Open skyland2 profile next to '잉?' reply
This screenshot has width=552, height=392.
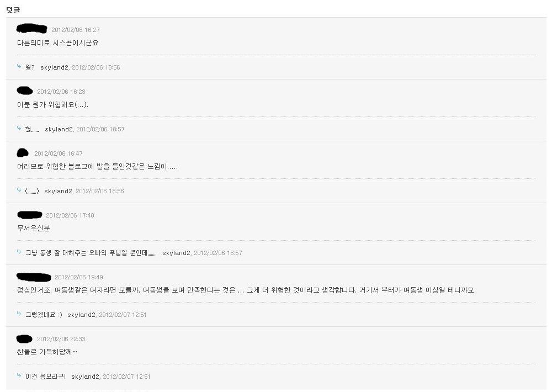[x=54, y=67]
